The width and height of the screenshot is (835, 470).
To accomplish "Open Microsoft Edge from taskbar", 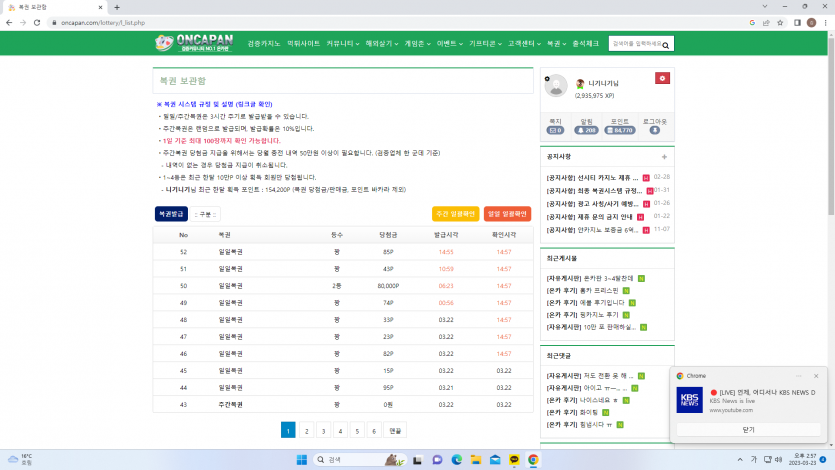I will (x=456, y=460).
